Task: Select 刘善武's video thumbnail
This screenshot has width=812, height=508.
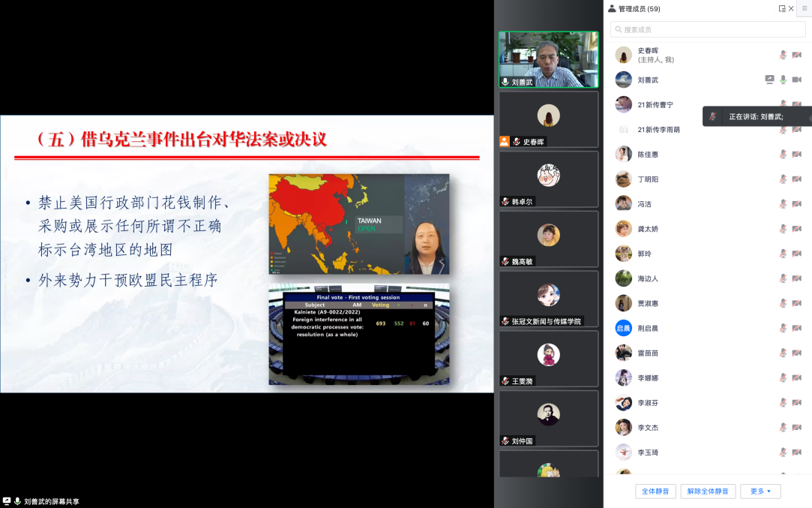Action: click(549, 59)
